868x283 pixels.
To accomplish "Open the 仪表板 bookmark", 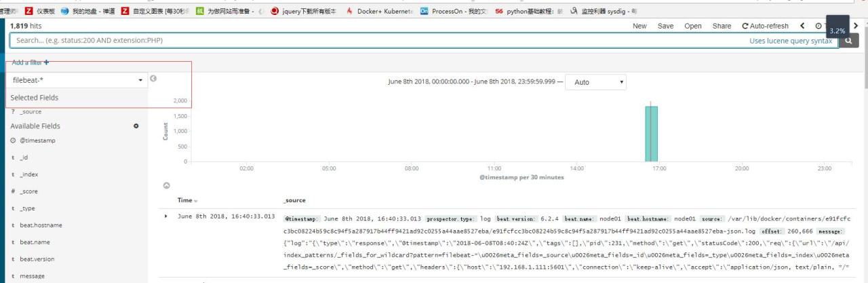I will point(39,12).
